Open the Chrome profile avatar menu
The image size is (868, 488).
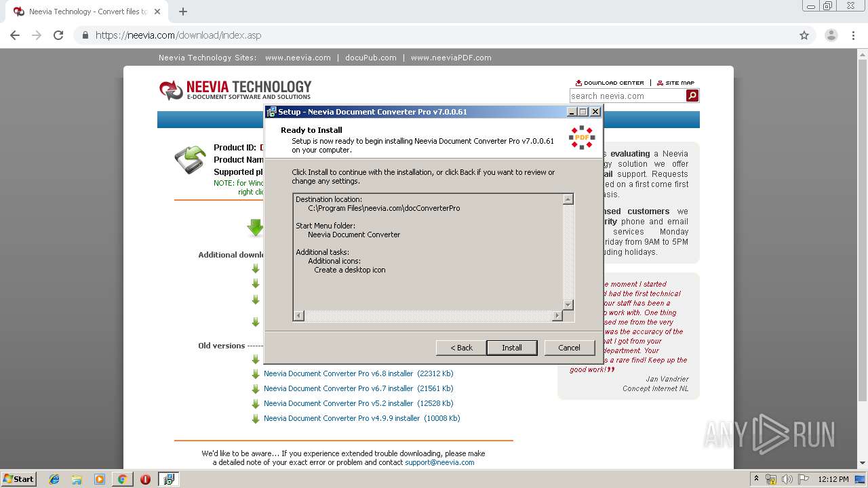(x=831, y=35)
